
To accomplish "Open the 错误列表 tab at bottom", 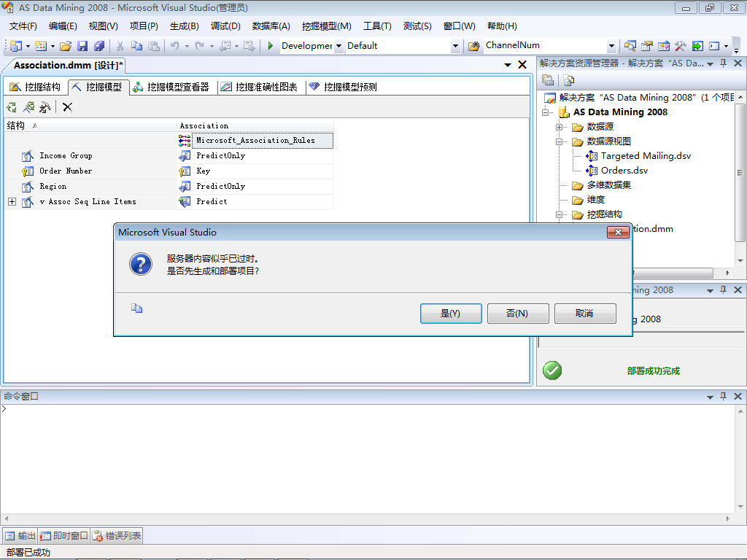I will click(117, 536).
